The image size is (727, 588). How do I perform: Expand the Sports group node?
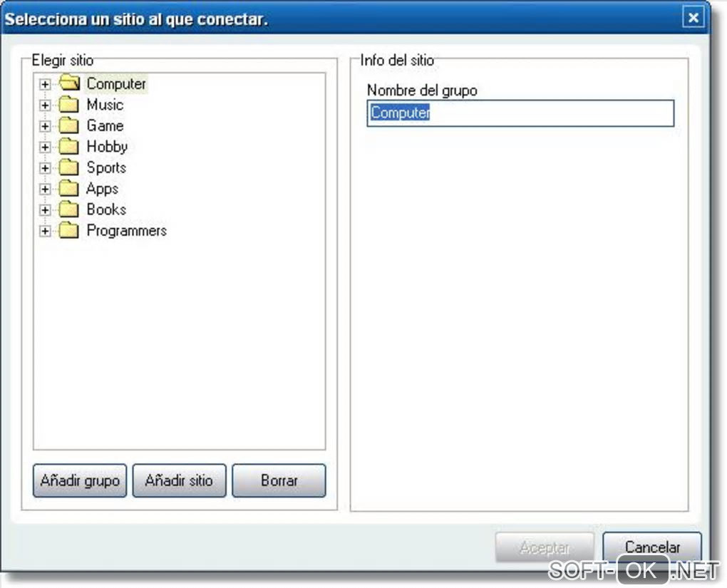click(x=45, y=168)
